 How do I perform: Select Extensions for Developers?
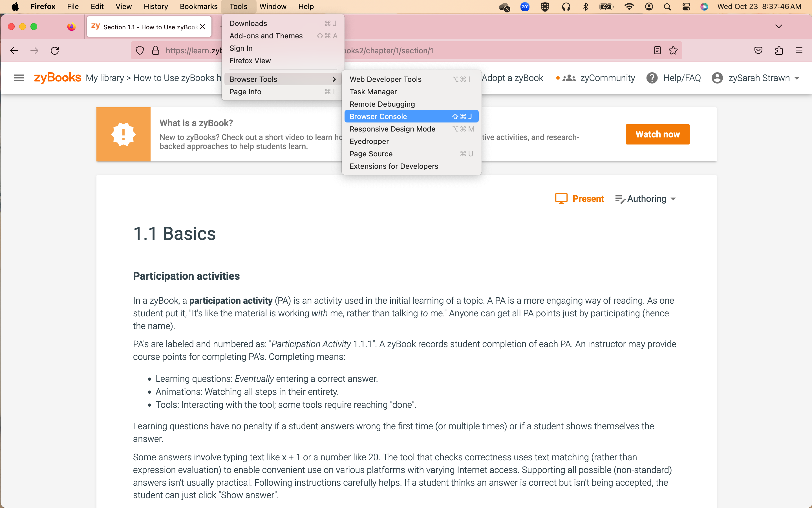(x=411, y=166)
